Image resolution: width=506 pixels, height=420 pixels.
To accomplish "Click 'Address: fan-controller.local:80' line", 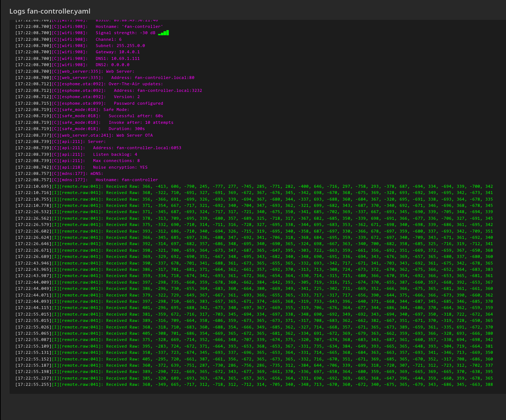I will click(x=105, y=78).
